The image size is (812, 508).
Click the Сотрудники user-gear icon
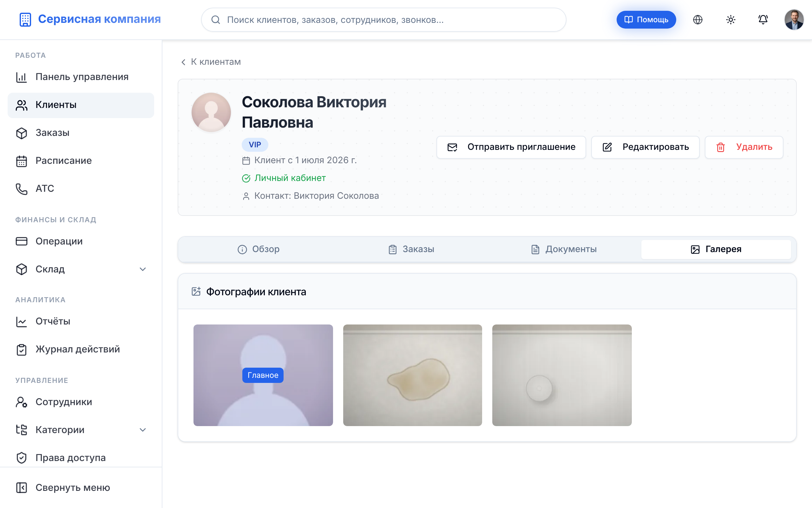[x=22, y=402]
